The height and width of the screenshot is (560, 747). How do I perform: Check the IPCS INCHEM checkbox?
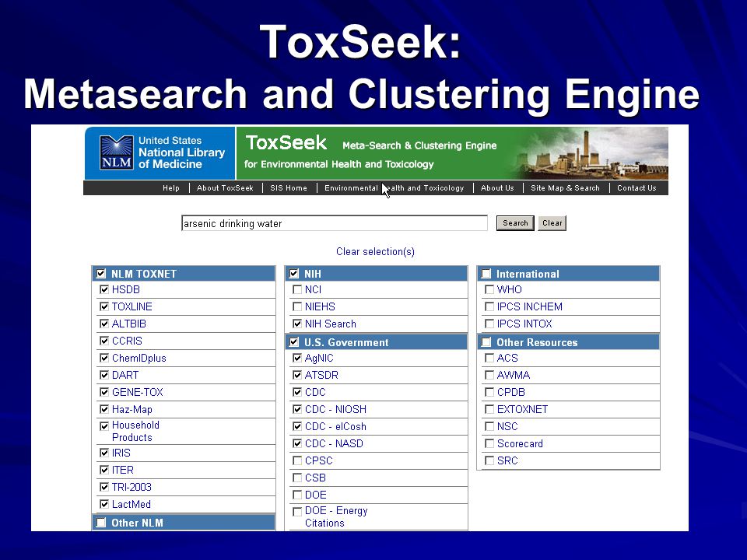tap(489, 306)
